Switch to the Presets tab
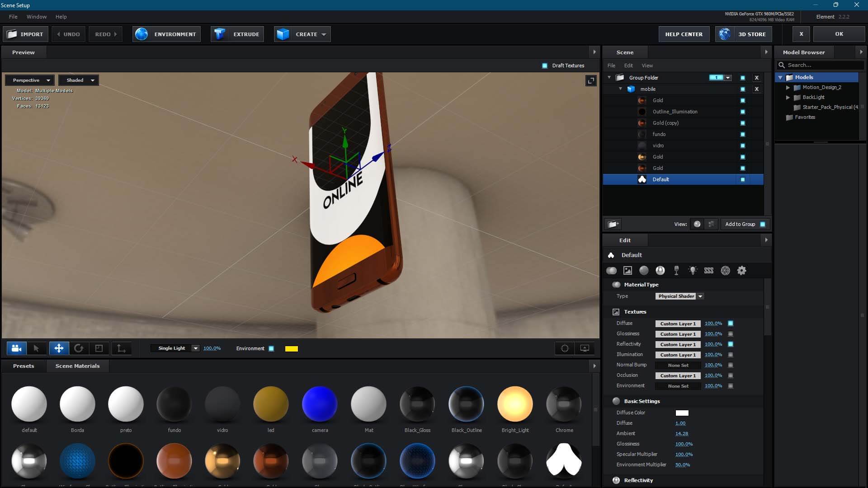This screenshot has height=488, width=868. pyautogui.click(x=24, y=366)
